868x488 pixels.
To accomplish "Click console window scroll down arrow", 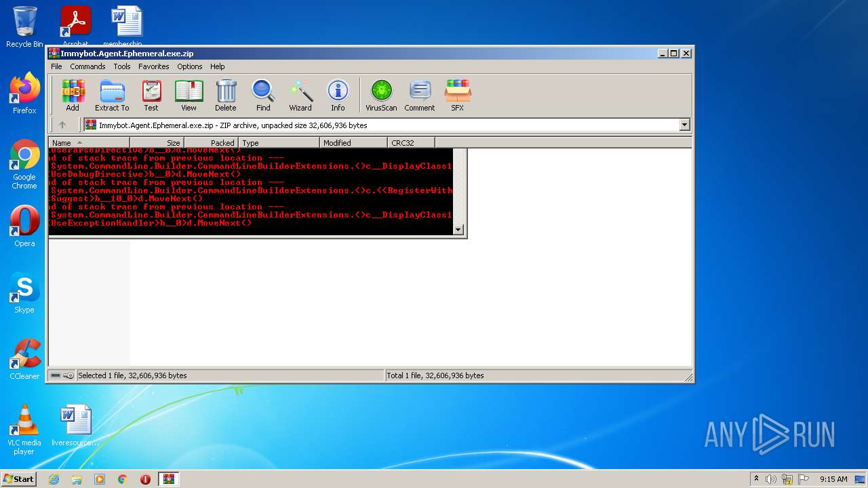I will click(458, 230).
